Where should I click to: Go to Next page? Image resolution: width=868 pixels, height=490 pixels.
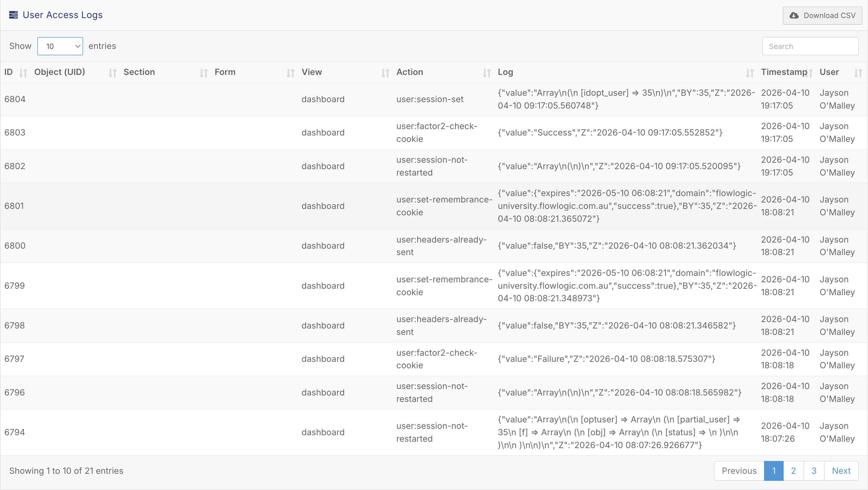841,471
